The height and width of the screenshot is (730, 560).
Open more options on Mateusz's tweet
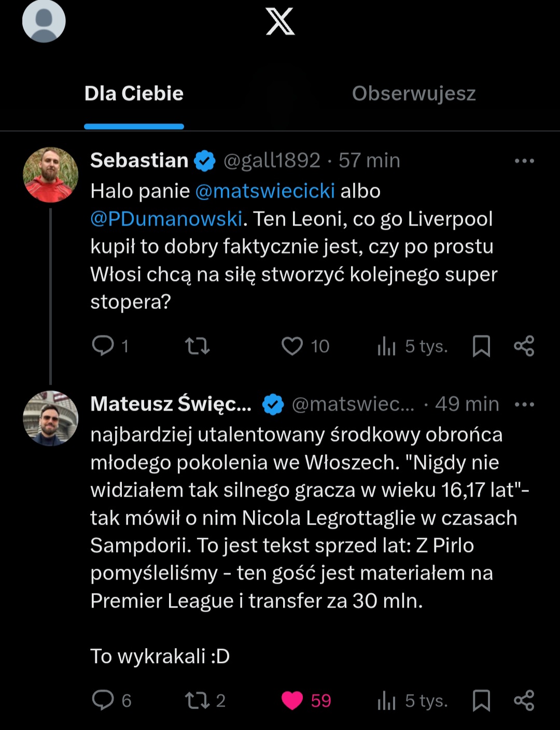point(524,404)
